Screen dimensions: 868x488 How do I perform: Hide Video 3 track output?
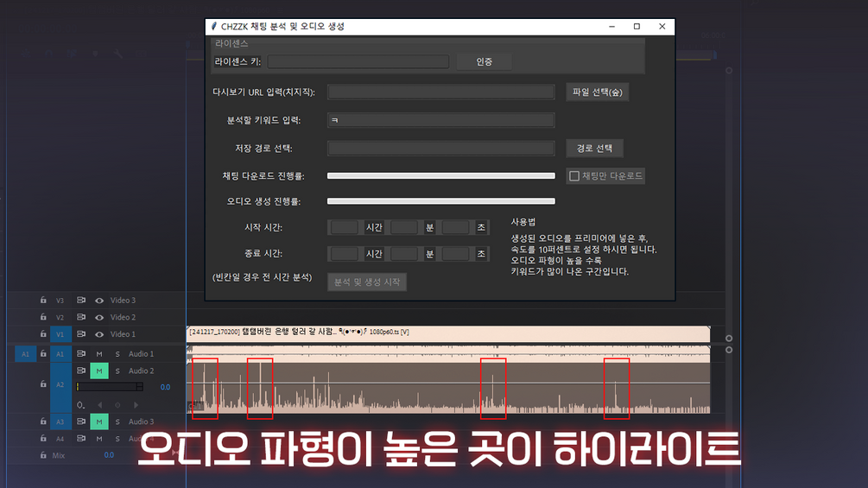(x=99, y=301)
